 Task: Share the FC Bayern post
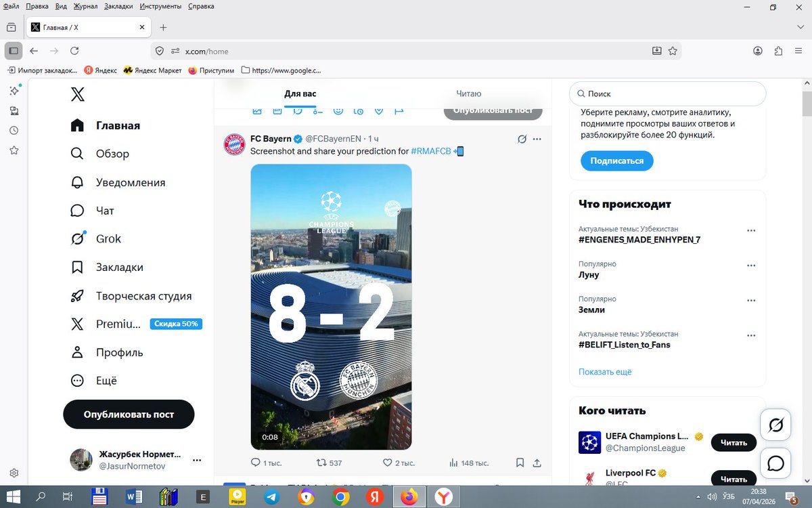537,463
